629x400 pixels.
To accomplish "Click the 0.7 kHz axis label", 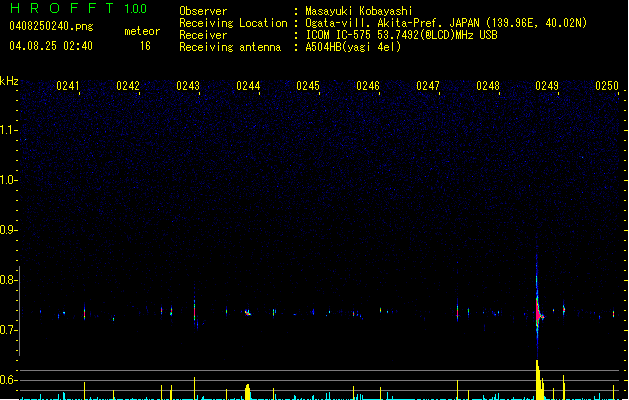I will (x=8, y=330).
